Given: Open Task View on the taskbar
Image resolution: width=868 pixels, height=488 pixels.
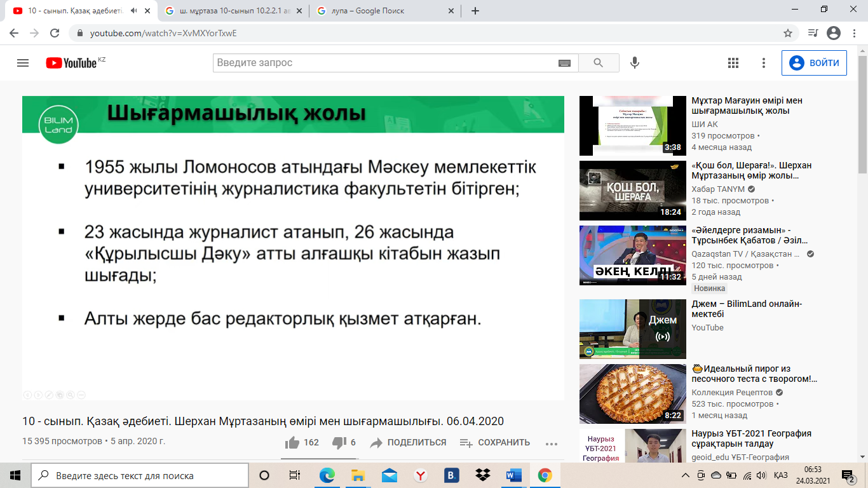Looking at the screenshot, I should [x=295, y=475].
